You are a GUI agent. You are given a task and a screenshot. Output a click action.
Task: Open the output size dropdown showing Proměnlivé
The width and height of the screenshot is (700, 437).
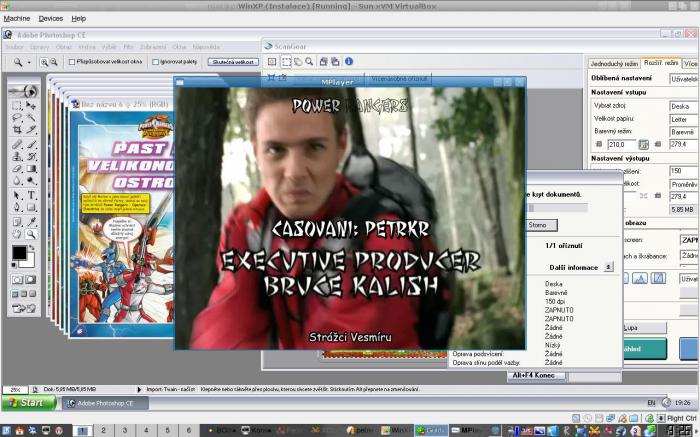684,184
